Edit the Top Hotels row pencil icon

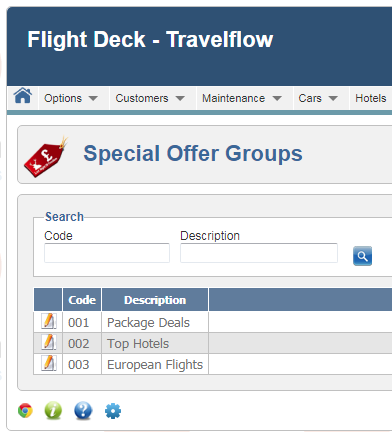point(48,342)
